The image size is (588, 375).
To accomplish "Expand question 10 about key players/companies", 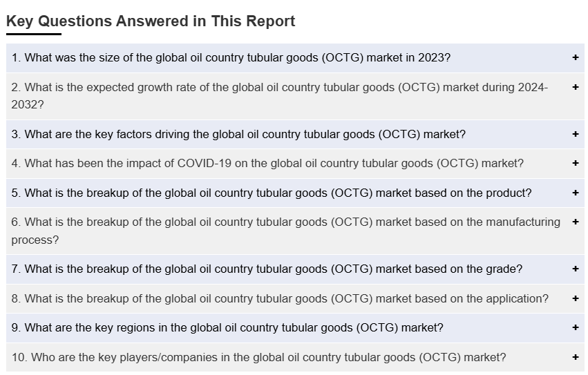I will [258, 358].
